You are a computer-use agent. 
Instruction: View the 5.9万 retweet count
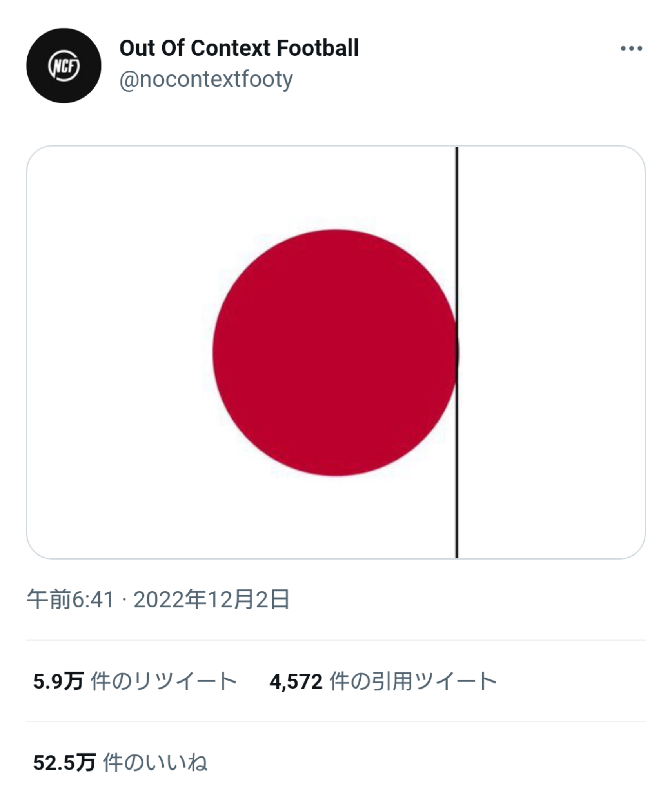click(x=58, y=681)
